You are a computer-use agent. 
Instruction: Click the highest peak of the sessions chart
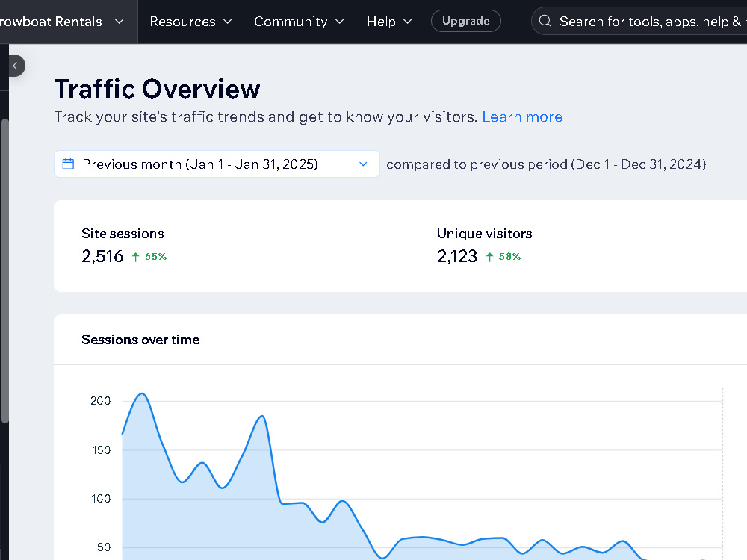pos(142,394)
